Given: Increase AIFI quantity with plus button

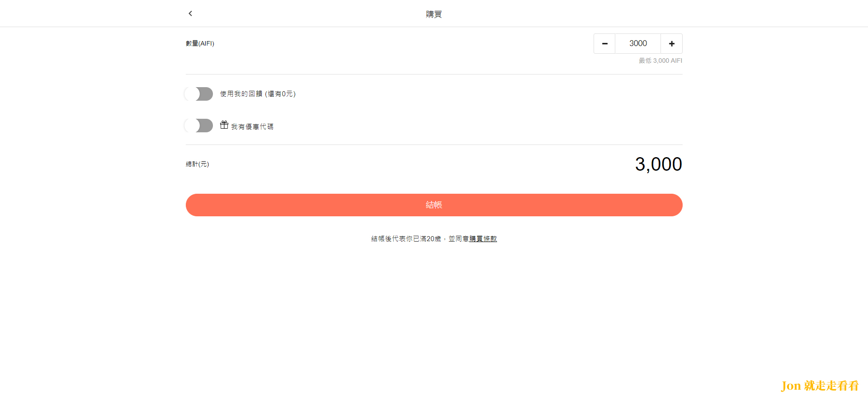Looking at the screenshot, I should coord(672,44).
